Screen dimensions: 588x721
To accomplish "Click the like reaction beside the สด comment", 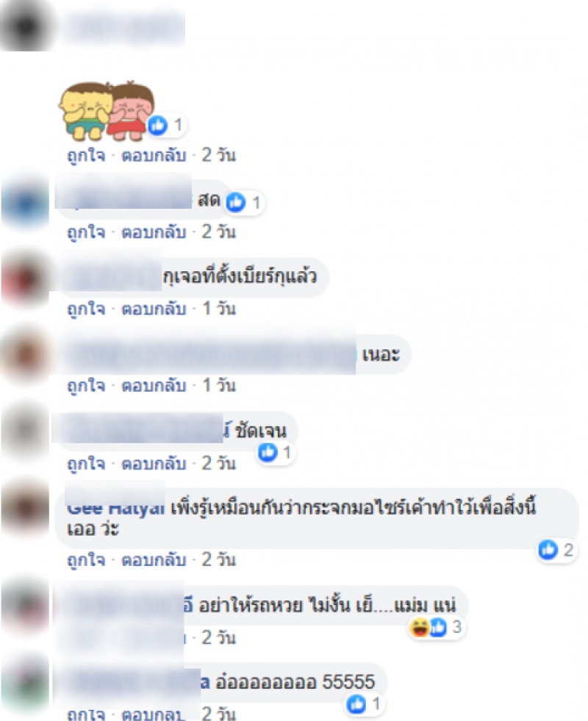I will coord(244,202).
